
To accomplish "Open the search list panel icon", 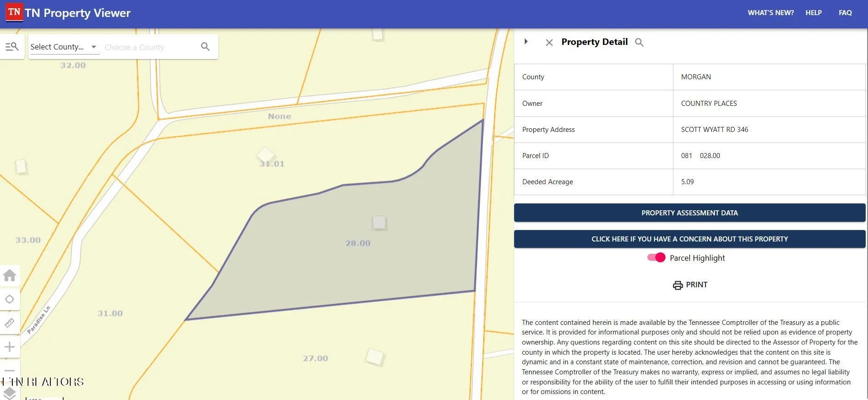I will [x=12, y=47].
